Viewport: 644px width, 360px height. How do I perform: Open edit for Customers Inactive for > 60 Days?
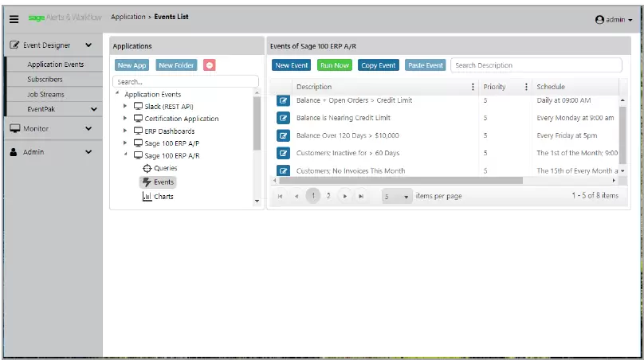tap(283, 153)
